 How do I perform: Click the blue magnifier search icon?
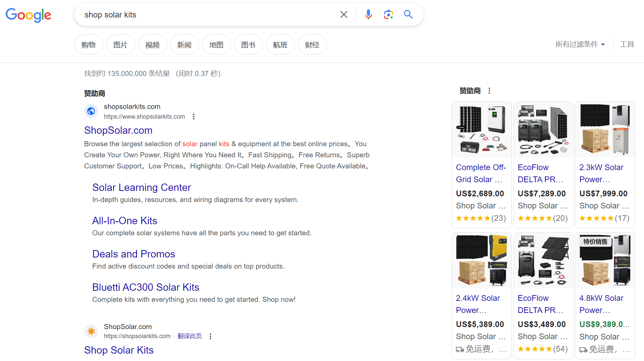click(x=408, y=14)
